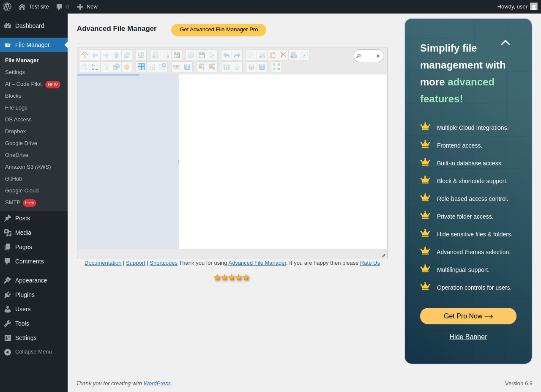Click the Collapse Menu sidebar item
541x392 pixels.
click(x=34, y=352)
